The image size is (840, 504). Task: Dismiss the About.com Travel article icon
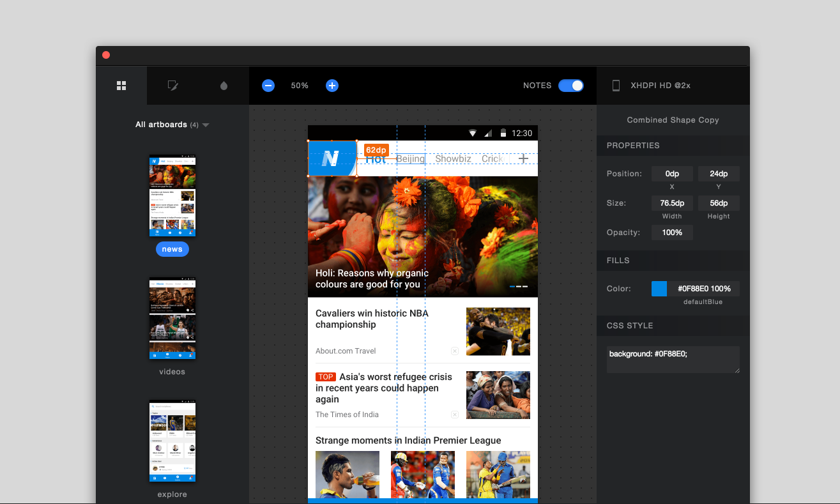point(455,351)
